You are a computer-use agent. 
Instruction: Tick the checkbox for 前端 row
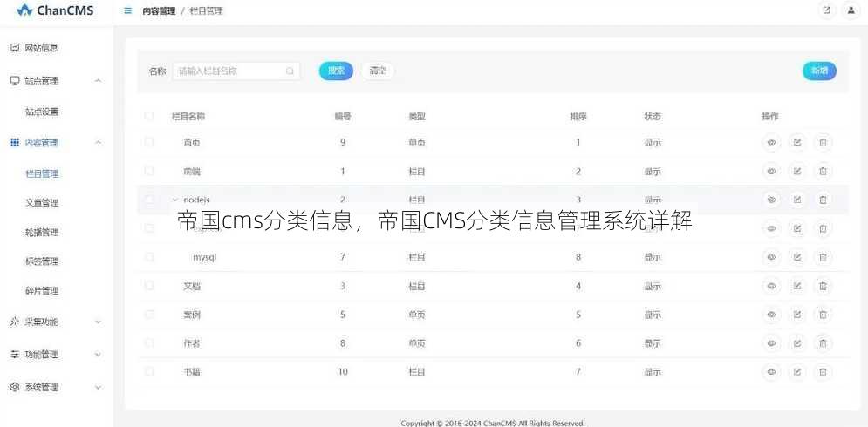pyautogui.click(x=148, y=171)
